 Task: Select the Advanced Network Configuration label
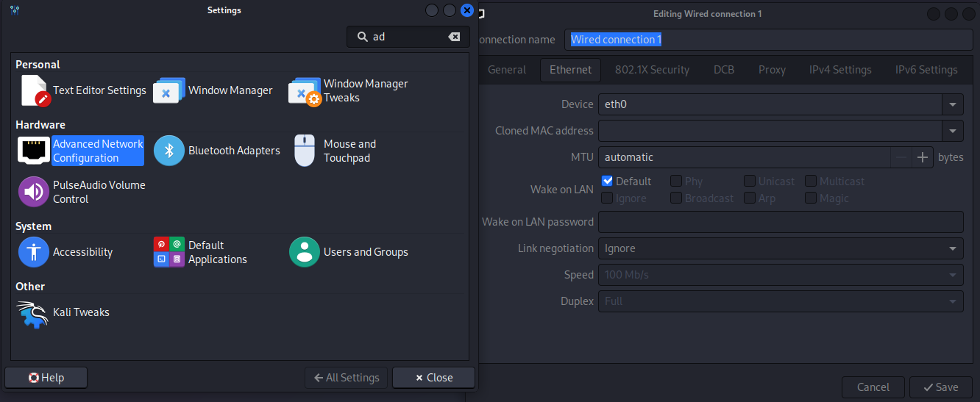[98, 151]
